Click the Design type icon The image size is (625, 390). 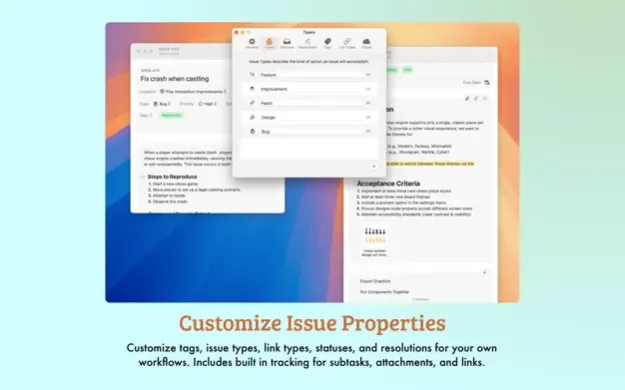click(252, 117)
